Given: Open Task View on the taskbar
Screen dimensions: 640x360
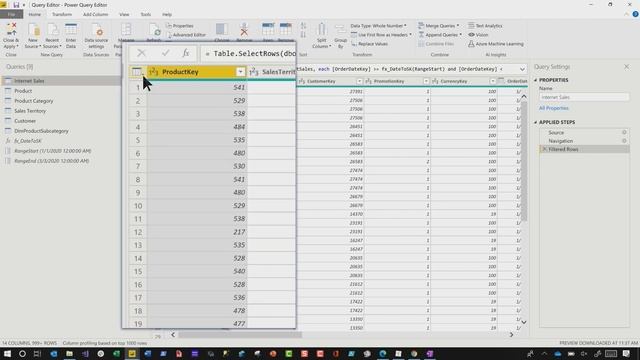Looking at the screenshot, I should click(38, 354).
